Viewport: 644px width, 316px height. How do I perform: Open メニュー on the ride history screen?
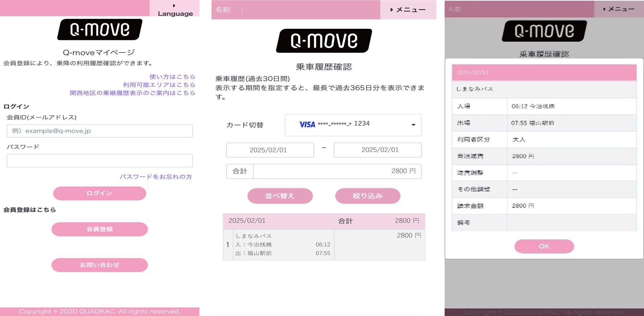pyautogui.click(x=408, y=10)
